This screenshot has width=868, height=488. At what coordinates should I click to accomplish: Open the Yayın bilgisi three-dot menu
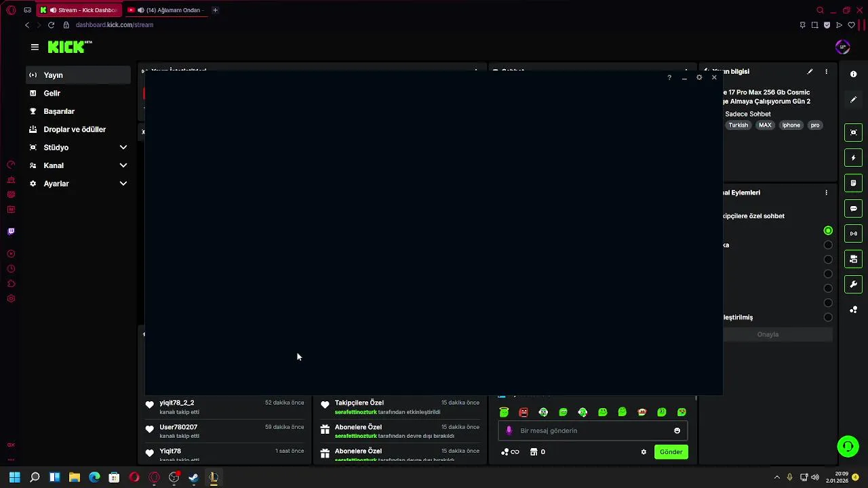(x=826, y=71)
